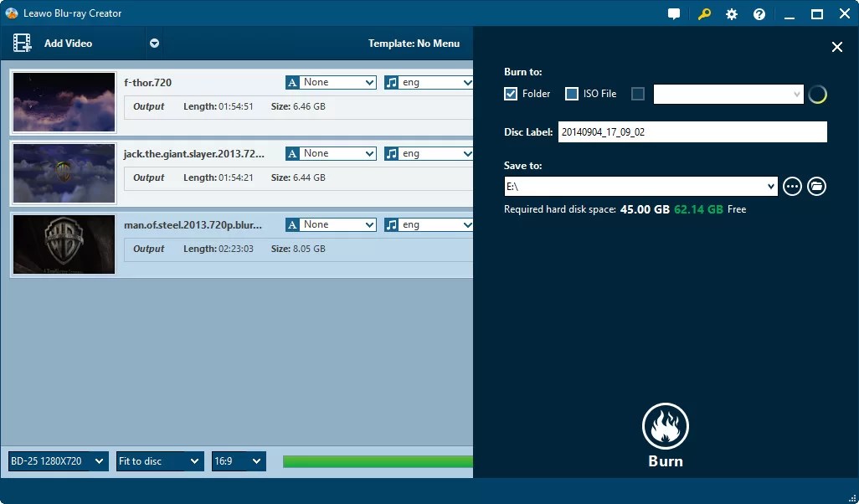The width and height of the screenshot is (859, 504).
Task: Open the BD-25 1280X720 dropdown
Action: pyautogui.click(x=56, y=460)
